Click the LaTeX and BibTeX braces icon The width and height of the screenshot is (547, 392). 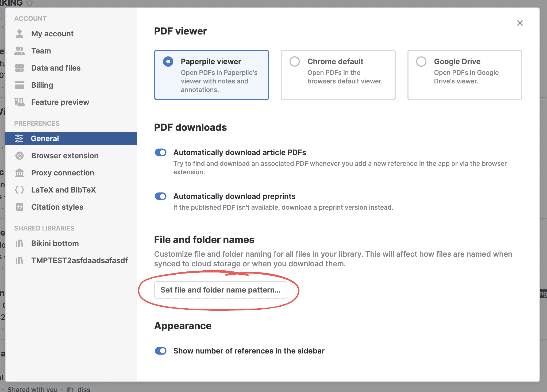(19, 190)
